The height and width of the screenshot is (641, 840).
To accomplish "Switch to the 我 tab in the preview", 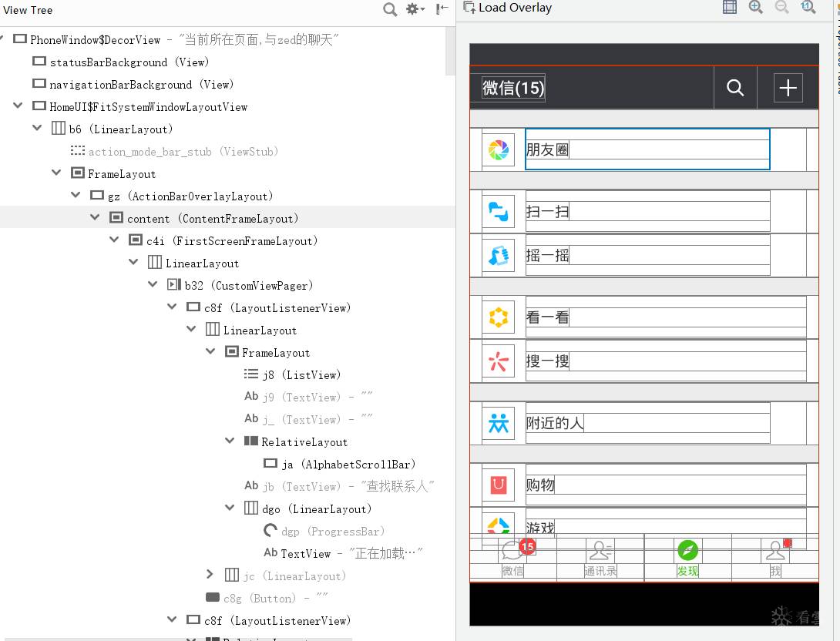I will (x=775, y=558).
